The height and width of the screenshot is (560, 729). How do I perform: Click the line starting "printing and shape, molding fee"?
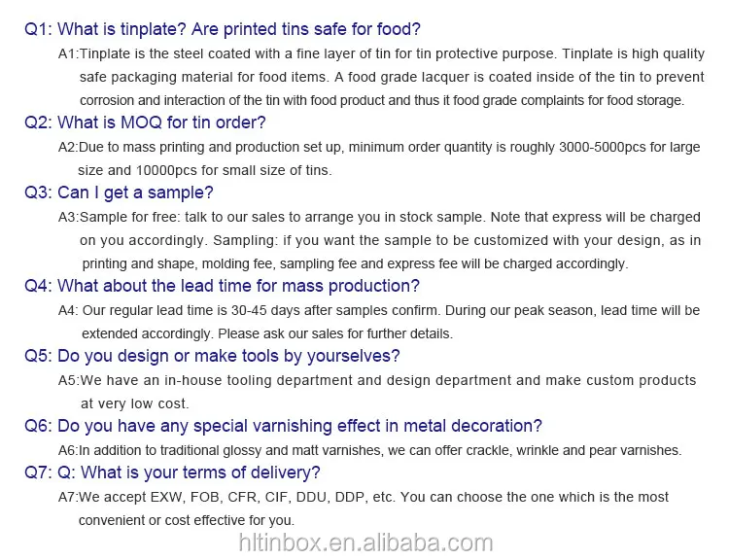(355, 263)
